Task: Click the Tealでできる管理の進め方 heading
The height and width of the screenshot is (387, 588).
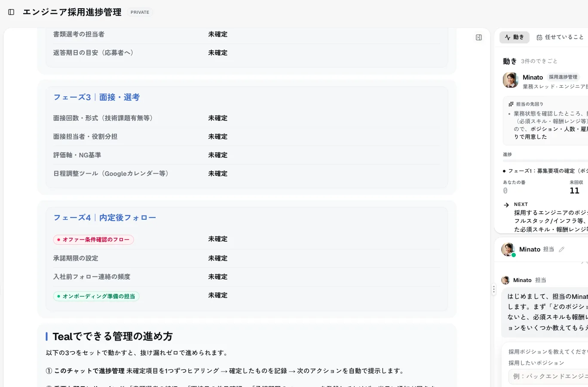Action: coord(113,336)
